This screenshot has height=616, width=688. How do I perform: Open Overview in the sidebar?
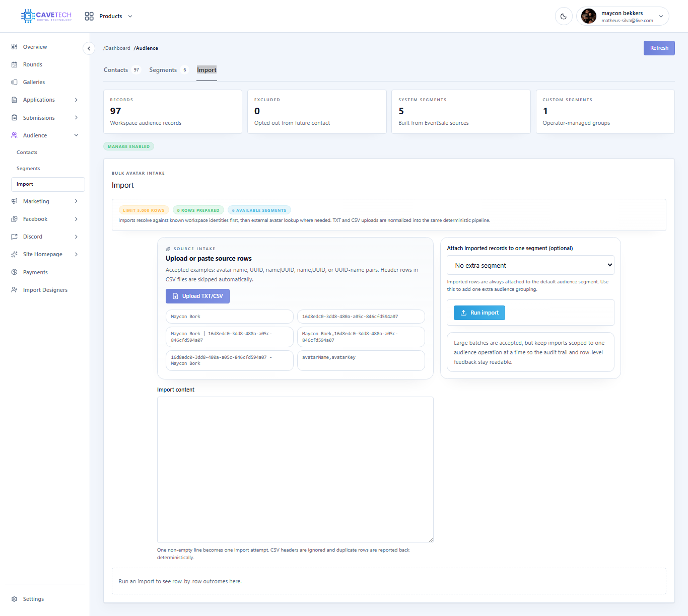point(45,47)
